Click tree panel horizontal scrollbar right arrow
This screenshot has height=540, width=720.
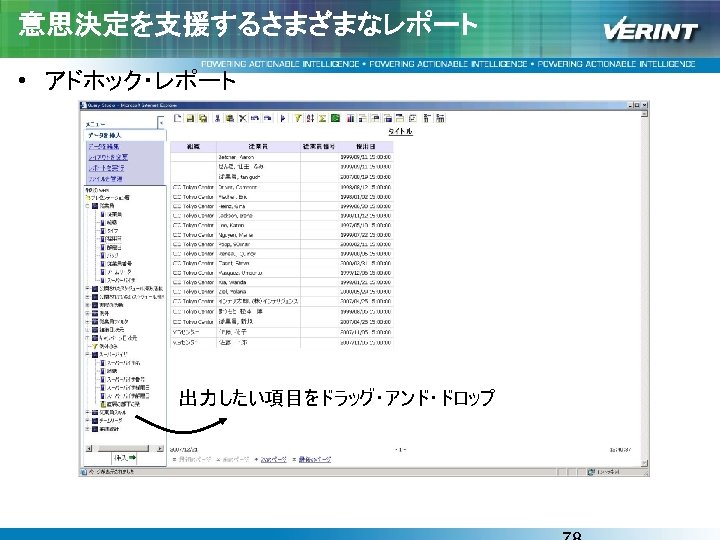coord(160,449)
